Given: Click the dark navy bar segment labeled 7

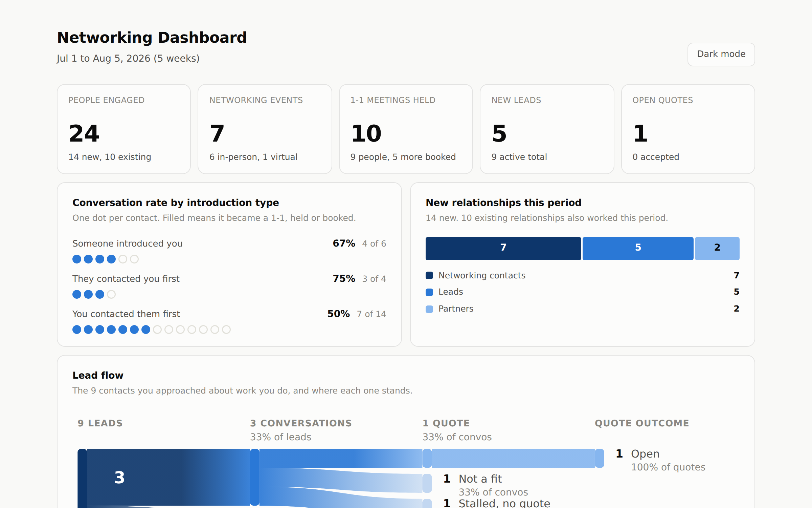Looking at the screenshot, I should click(x=503, y=248).
